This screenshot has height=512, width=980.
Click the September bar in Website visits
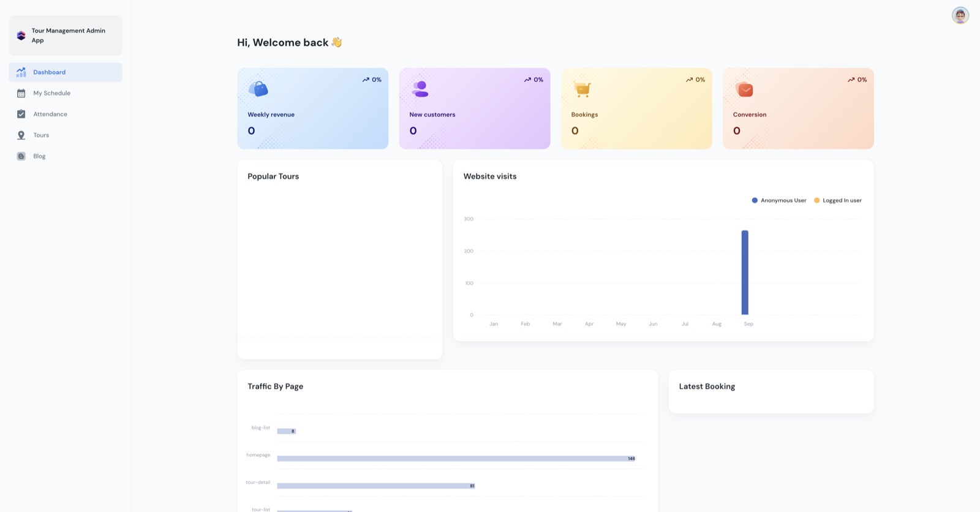point(745,273)
